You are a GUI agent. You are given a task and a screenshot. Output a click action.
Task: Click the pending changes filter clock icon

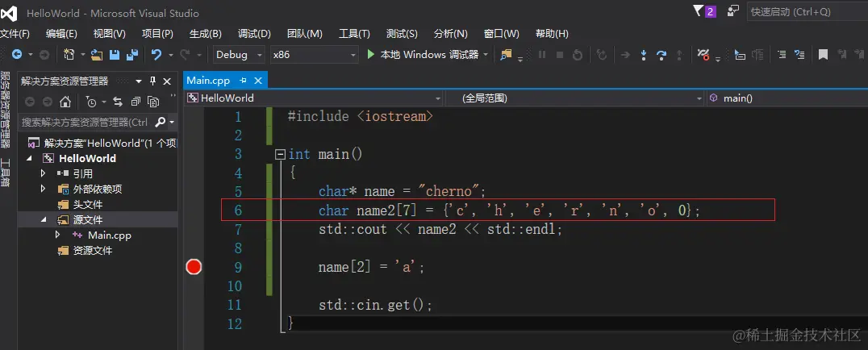[x=91, y=102]
